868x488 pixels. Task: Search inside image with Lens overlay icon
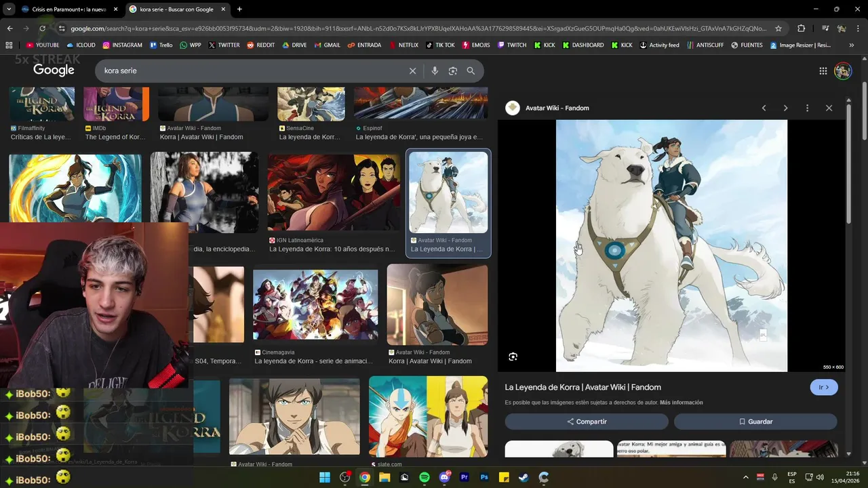[513, 357]
